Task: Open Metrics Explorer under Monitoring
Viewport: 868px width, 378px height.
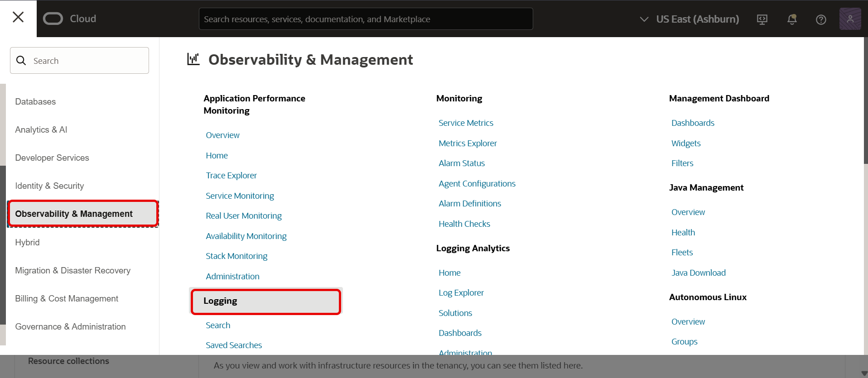Action: pos(468,144)
